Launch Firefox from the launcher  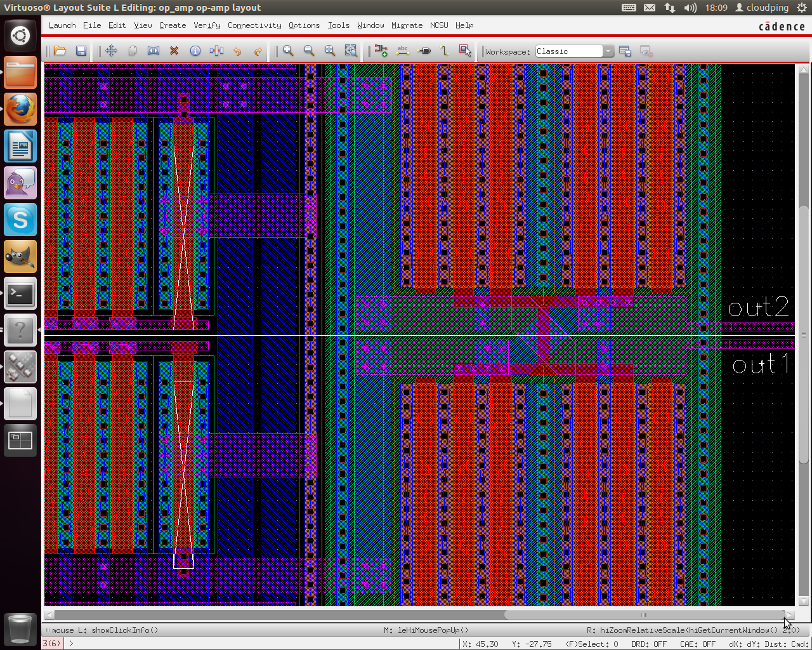20,109
